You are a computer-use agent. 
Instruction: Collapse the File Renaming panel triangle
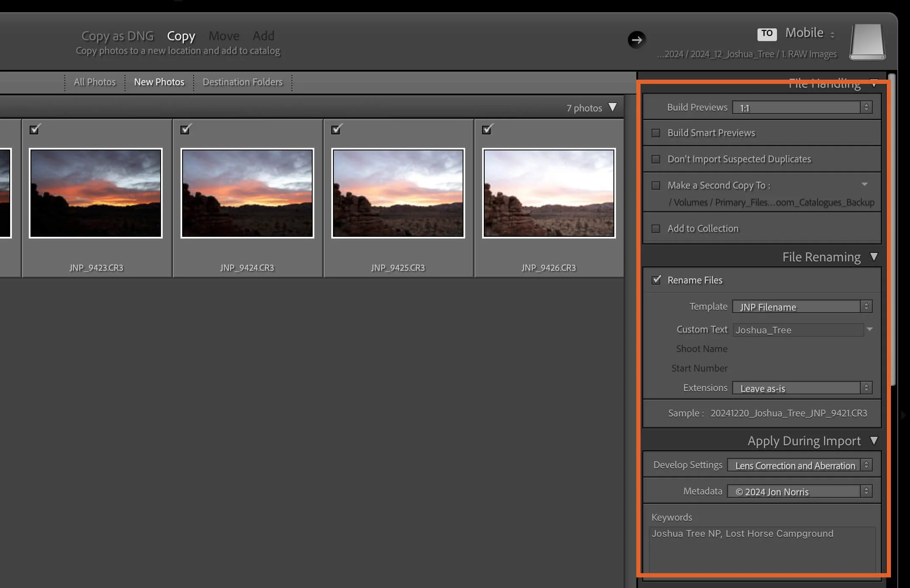coord(874,257)
